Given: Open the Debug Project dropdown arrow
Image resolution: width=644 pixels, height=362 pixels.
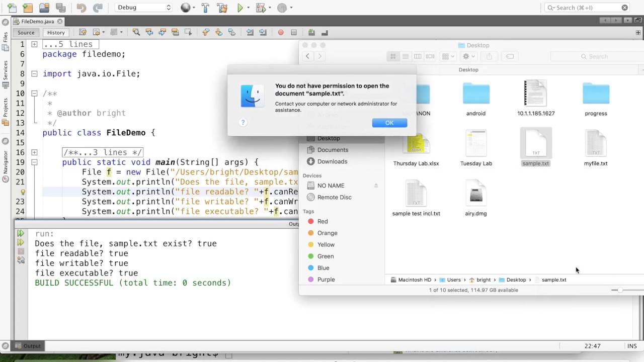Looking at the screenshot, I should [x=269, y=8].
